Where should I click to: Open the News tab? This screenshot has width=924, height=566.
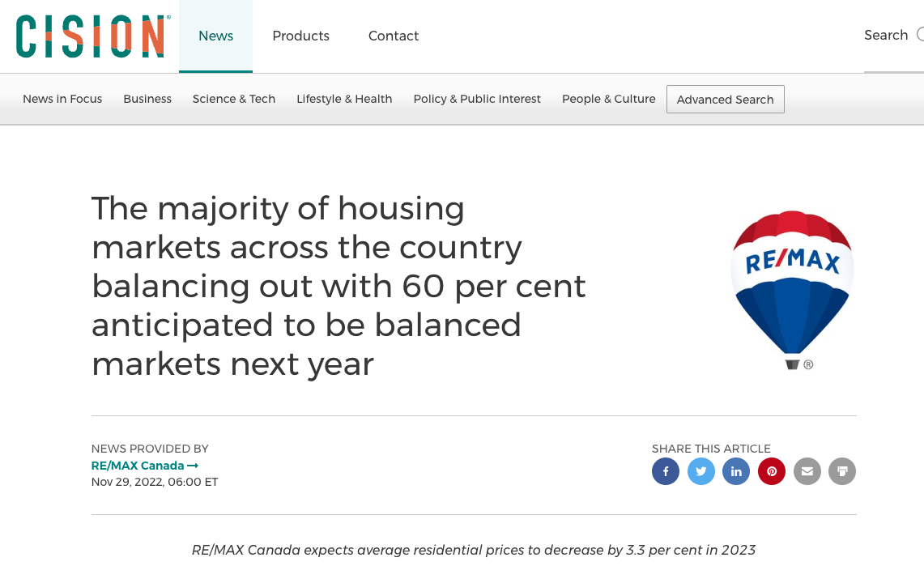pyautogui.click(x=215, y=36)
